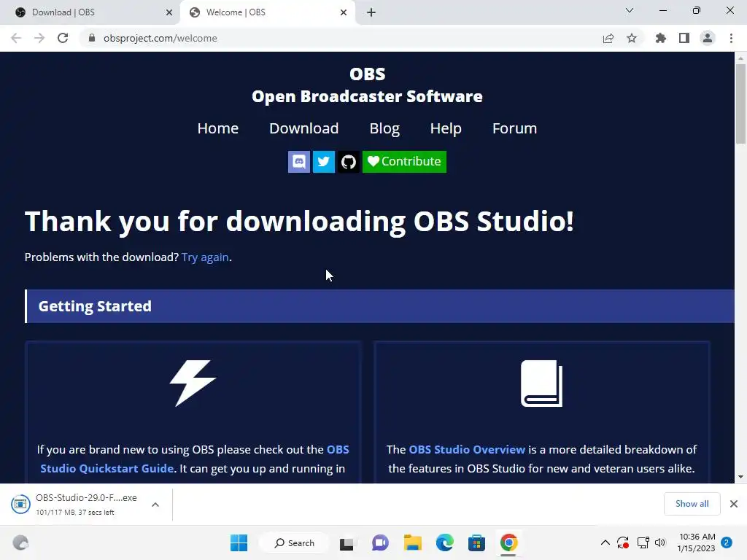Open the network tray icon
The image size is (747, 560).
(643, 542)
